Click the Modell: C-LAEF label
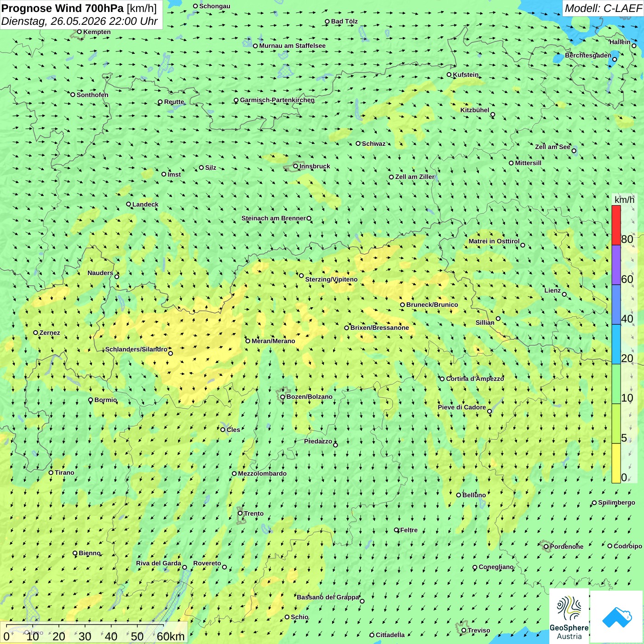The height and width of the screenshot is (644, 644). coord(603,8)
